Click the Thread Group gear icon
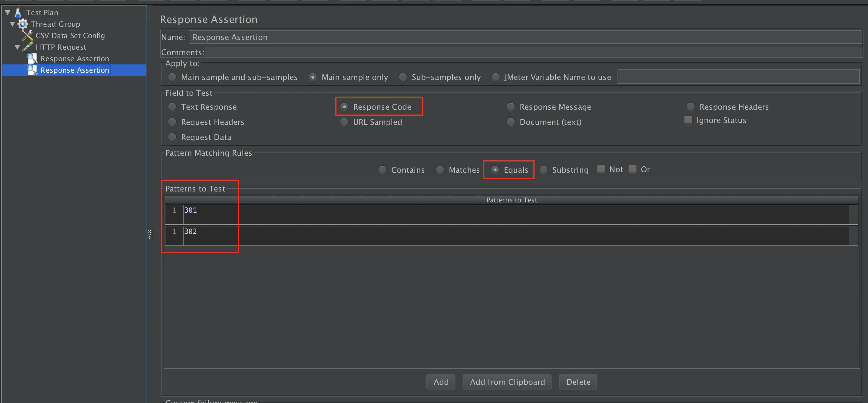 (x=23, y=24)
